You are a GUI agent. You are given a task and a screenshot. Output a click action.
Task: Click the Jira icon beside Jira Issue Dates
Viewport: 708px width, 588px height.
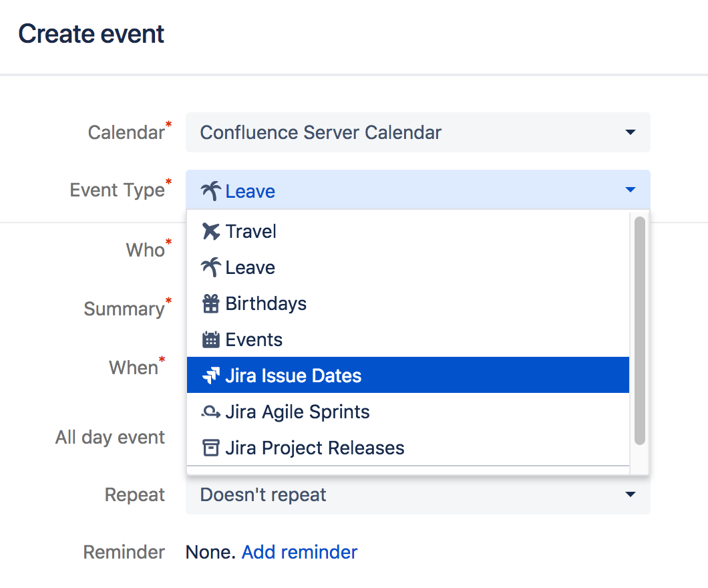coord(211,376)
